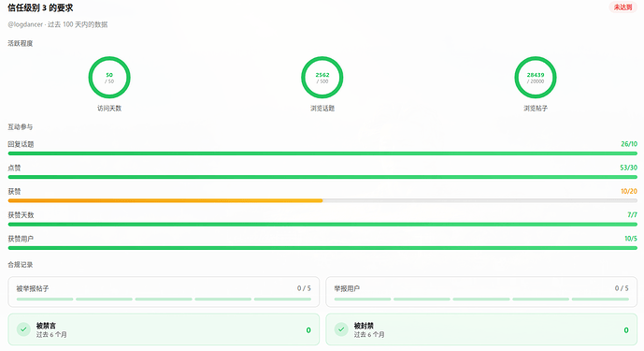Click the 被举报帖子 segmented indicator bar
The image size is (644, 351).
coord(164,300)
